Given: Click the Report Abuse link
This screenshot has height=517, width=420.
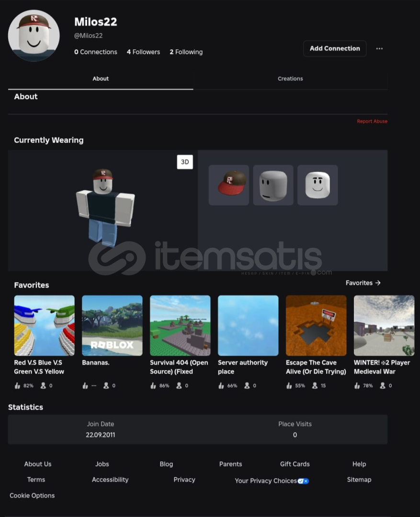Looking at the screenshot, I should (x=372, y=121).
